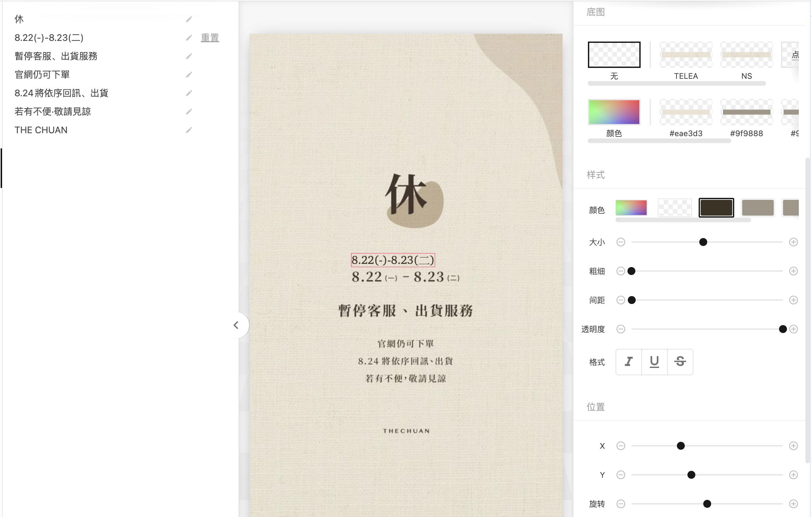
Task: Select the 若有不便·敬請見諒 text item
Action: click(53, 112)
